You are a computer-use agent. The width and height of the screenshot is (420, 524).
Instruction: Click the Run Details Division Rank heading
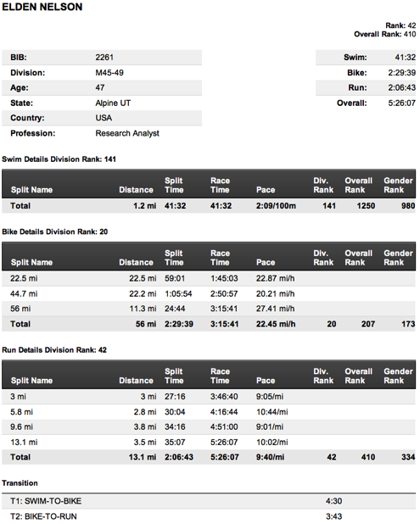(54, 350)
